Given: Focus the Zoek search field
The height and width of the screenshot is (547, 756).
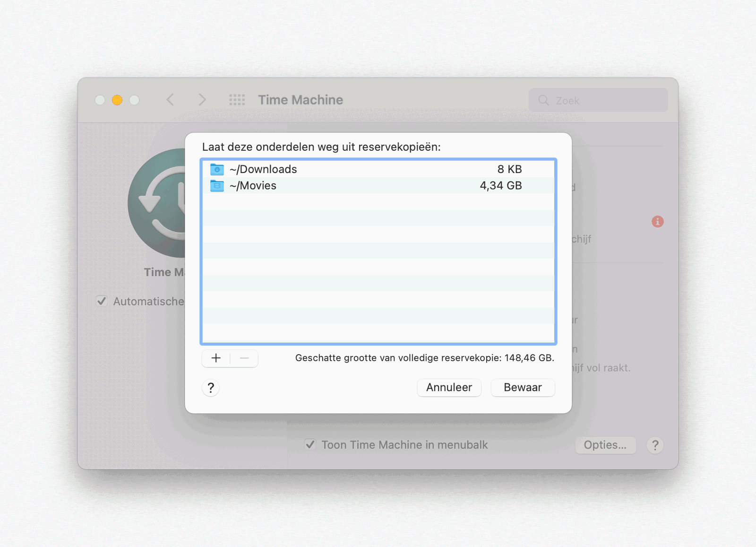Looking at the screenshot, I should click(x=598, y=100).
